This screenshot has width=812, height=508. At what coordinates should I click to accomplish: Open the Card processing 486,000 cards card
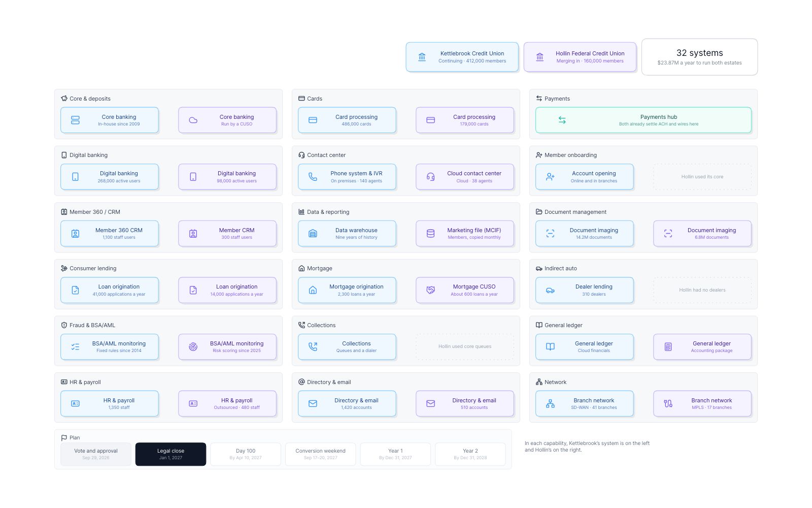pyautogui.click(x=347, y=120)
